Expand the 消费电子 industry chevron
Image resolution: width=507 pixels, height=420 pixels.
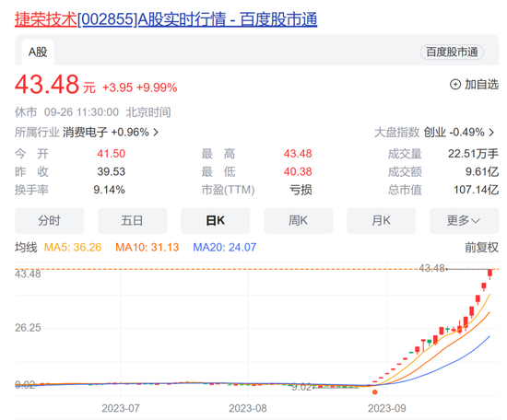coord(156,132)
